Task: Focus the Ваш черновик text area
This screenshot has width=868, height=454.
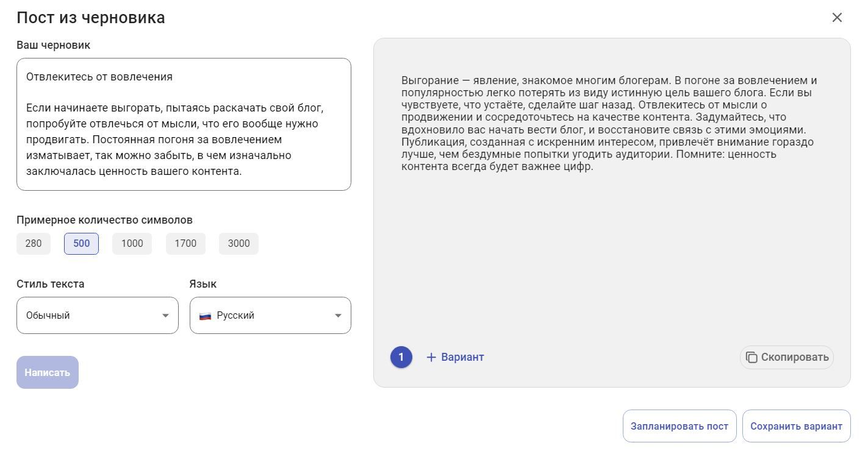Action: 184,124
